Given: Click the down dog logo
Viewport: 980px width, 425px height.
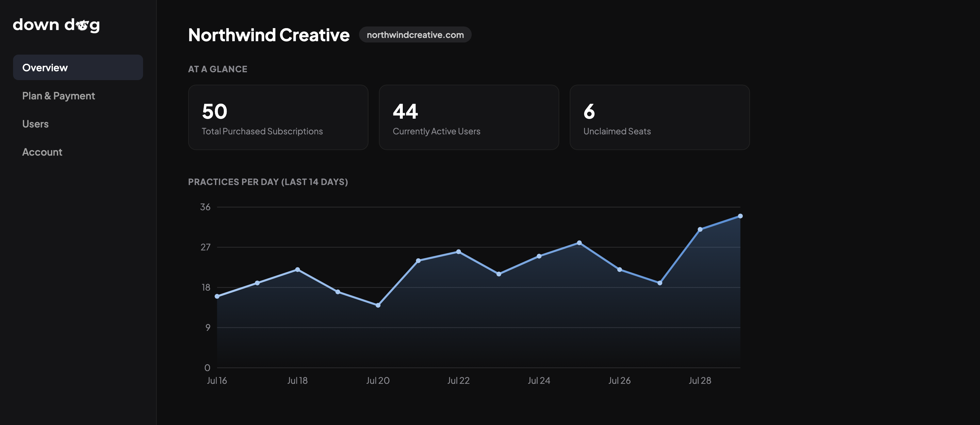Looking at the screenshot, I should coord(56,25).
